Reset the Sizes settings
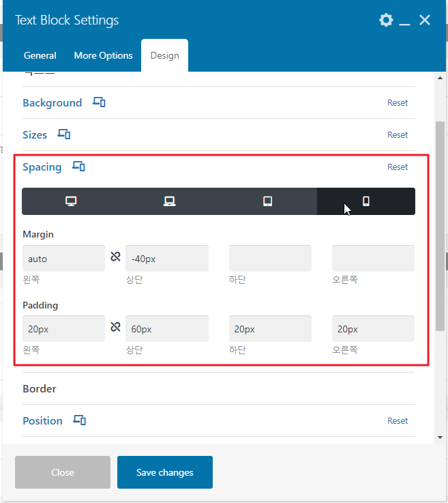This screenshot has height=503, width=448. click(398, 134)
